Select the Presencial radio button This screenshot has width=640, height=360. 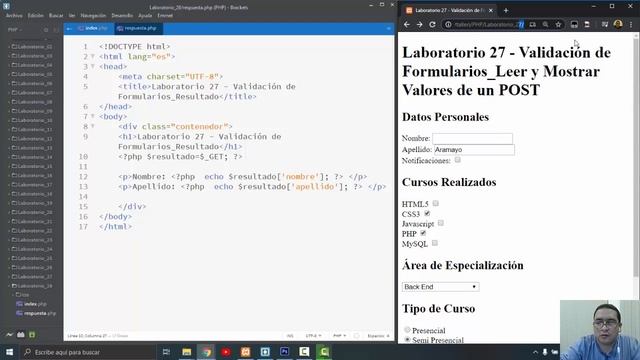tap(407, 329)
